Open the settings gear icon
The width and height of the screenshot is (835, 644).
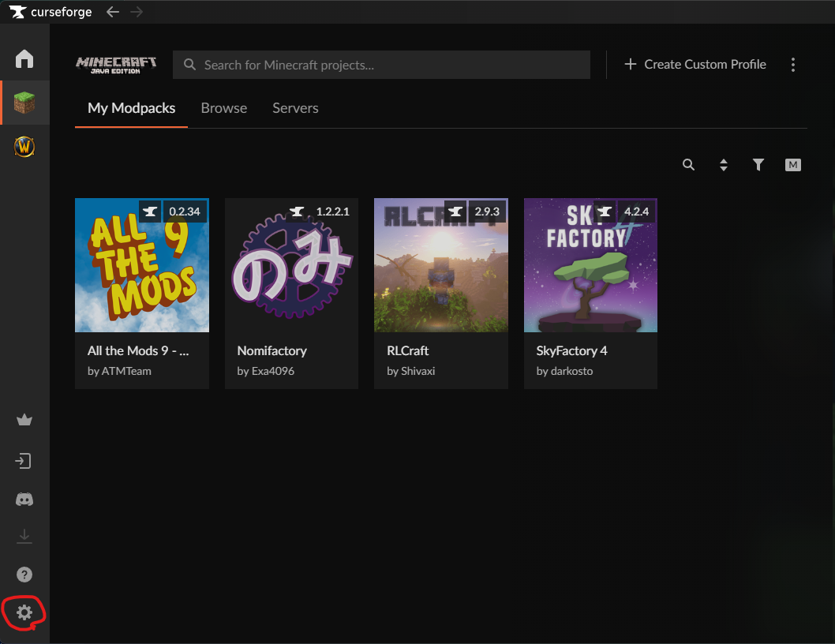pyautogui.click(x=24, y=612)
